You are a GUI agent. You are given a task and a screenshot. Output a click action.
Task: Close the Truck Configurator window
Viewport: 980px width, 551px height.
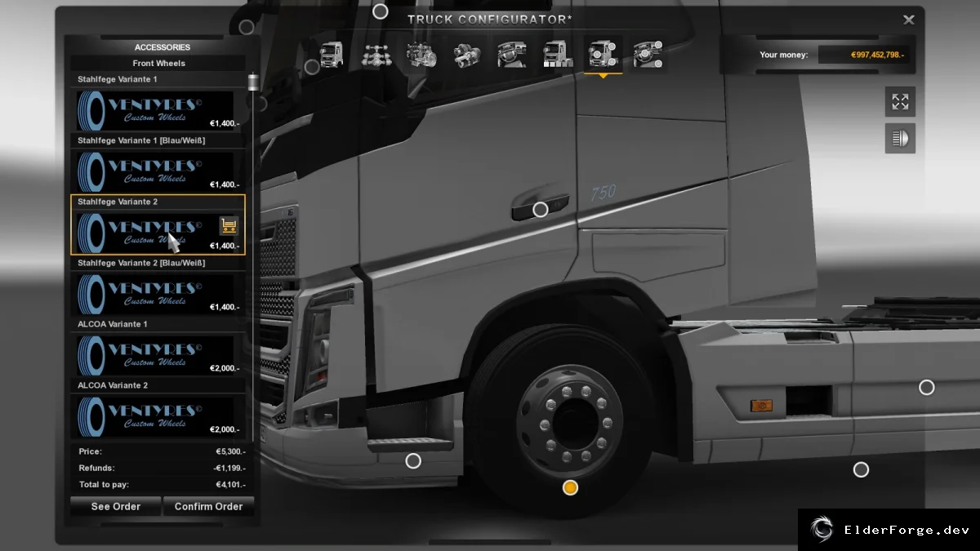(909, 20)
